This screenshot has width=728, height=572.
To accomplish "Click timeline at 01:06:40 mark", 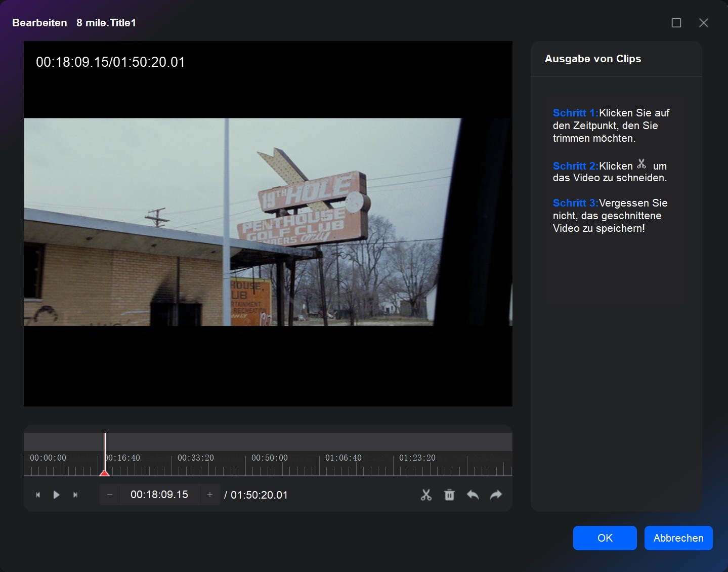I will [x=344, y=458].
